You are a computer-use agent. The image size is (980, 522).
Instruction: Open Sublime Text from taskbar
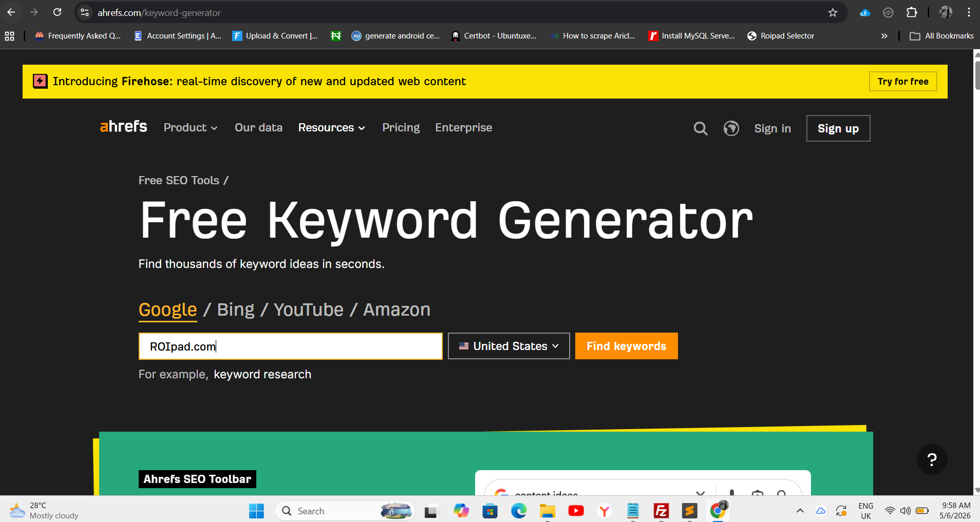pyautogui.click(x=689, y=511)
